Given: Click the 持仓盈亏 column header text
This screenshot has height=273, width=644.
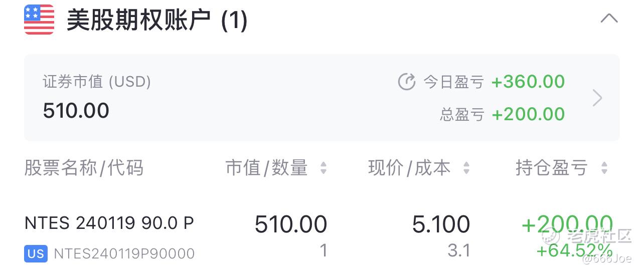Looking at the screenshot, I should 551,168.
